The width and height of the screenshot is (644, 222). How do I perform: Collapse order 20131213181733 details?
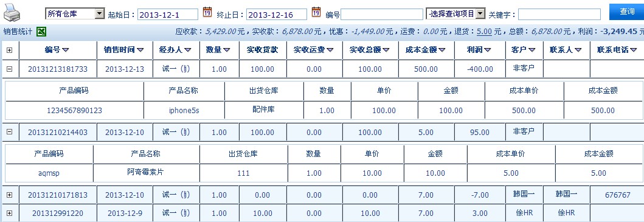(10, 69)
